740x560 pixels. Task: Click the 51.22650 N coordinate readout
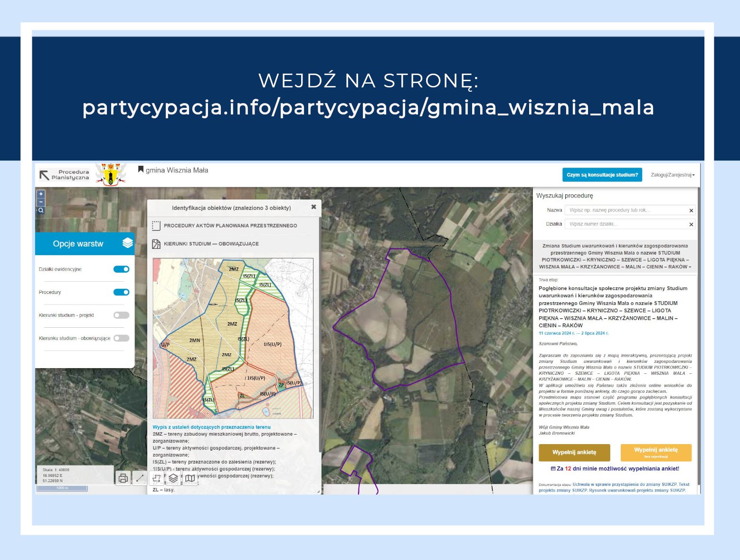[x=53, y=481]
